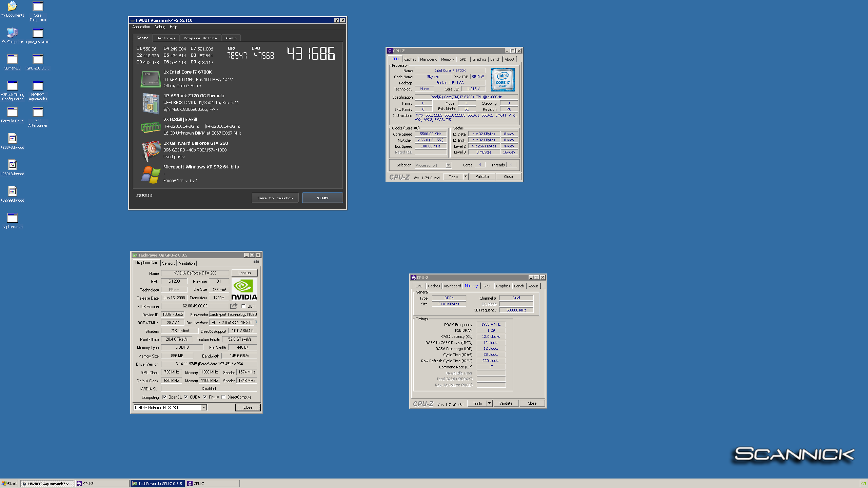
Task: Select the 428348.hwbot file icon
Action: pyautogui.click(x=12, y=141)
